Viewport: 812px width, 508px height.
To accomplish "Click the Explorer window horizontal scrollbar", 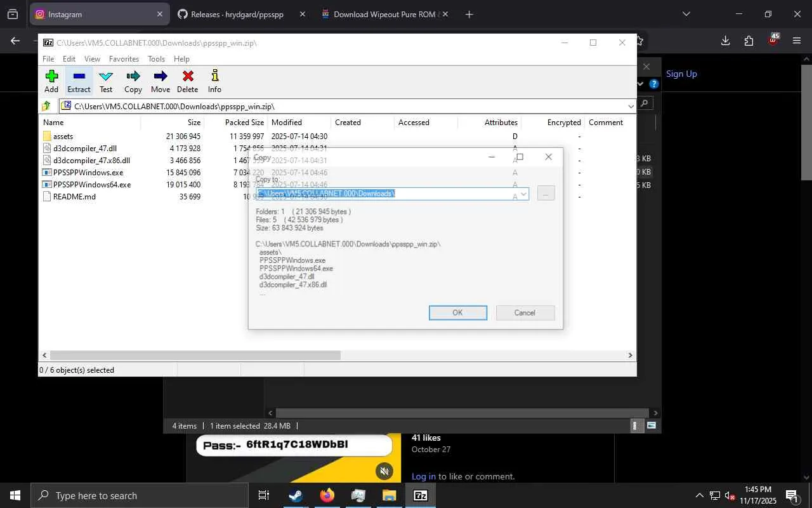I will click(461, 413).
